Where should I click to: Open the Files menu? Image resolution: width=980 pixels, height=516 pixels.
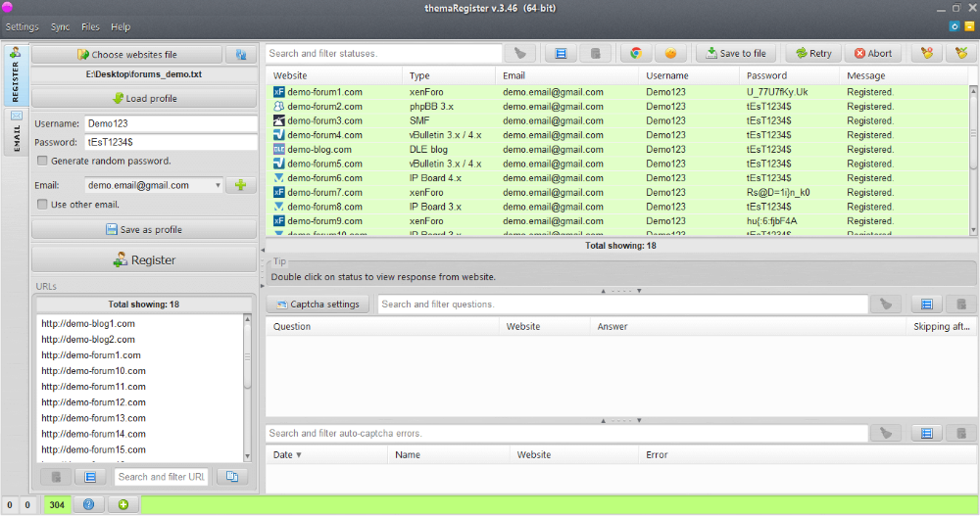(x=90, y=26)
